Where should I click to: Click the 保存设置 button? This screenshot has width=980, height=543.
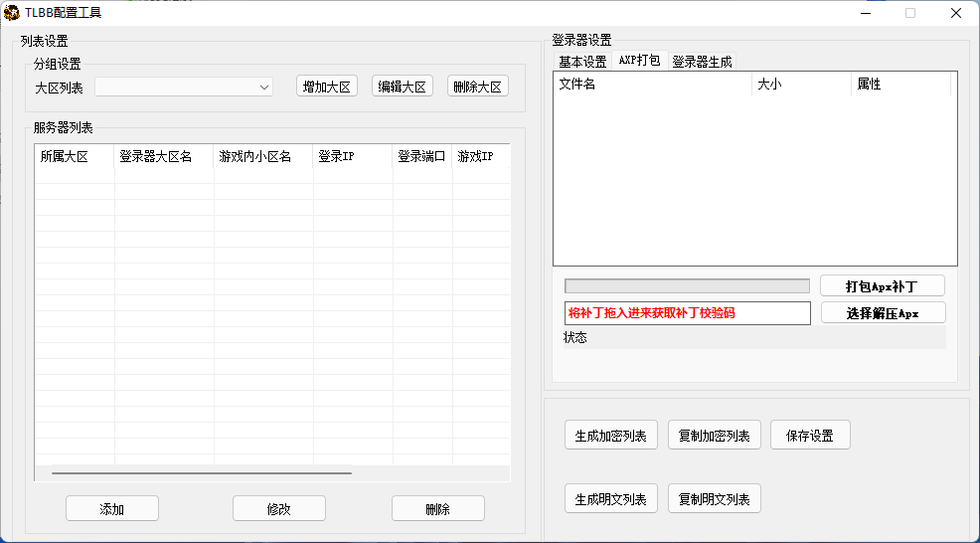[x=809, y=436]
